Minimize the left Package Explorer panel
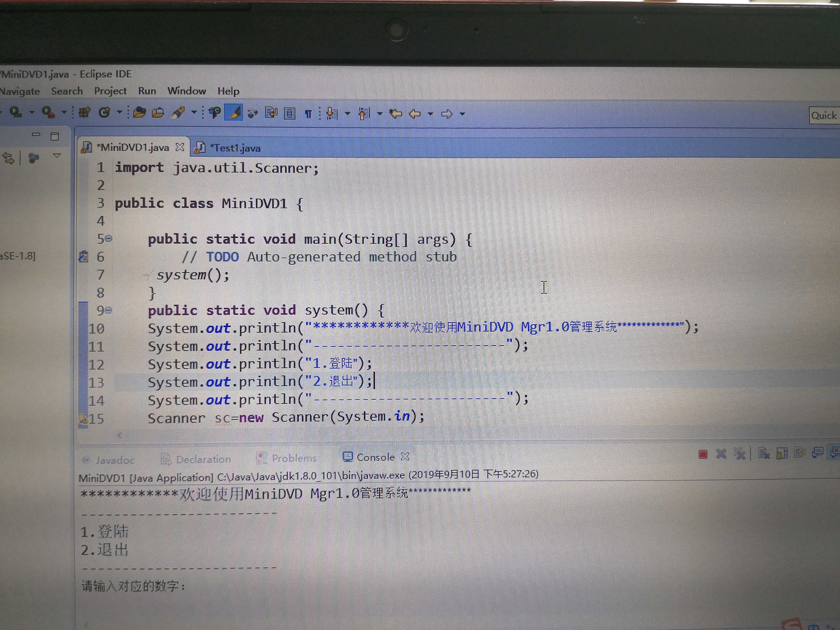Screen dimensions: 840x630 click(x=36, y=134)
